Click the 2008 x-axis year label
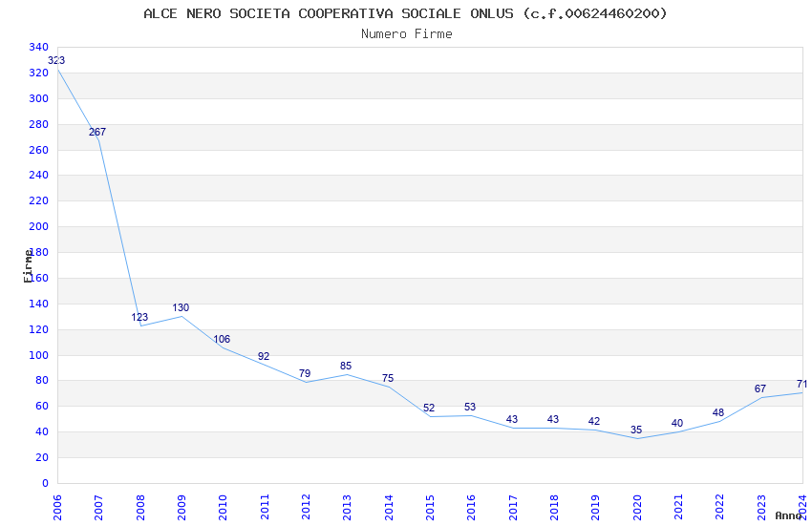The width and height of the screenshot is (812, 525). [140, 508]
